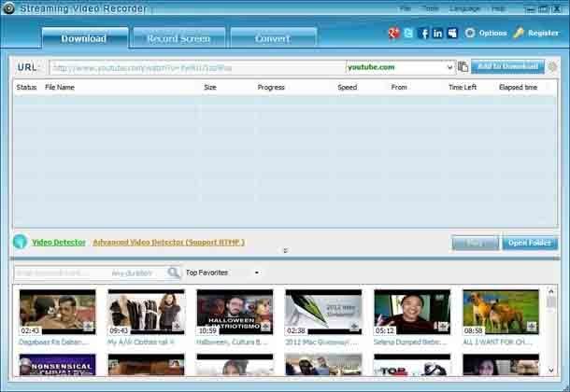The image size is (570, 392).
Task: Open the Language menu
Action: [x=465, y=8]
